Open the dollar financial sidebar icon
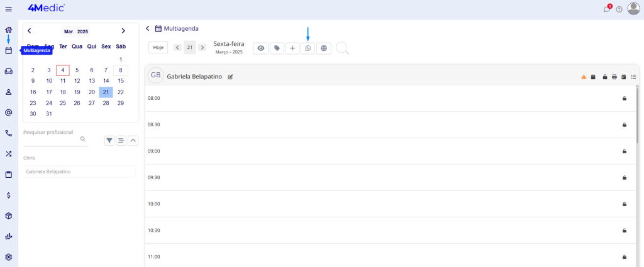Viewport: 644px width, 267px height. click(8, 195)
